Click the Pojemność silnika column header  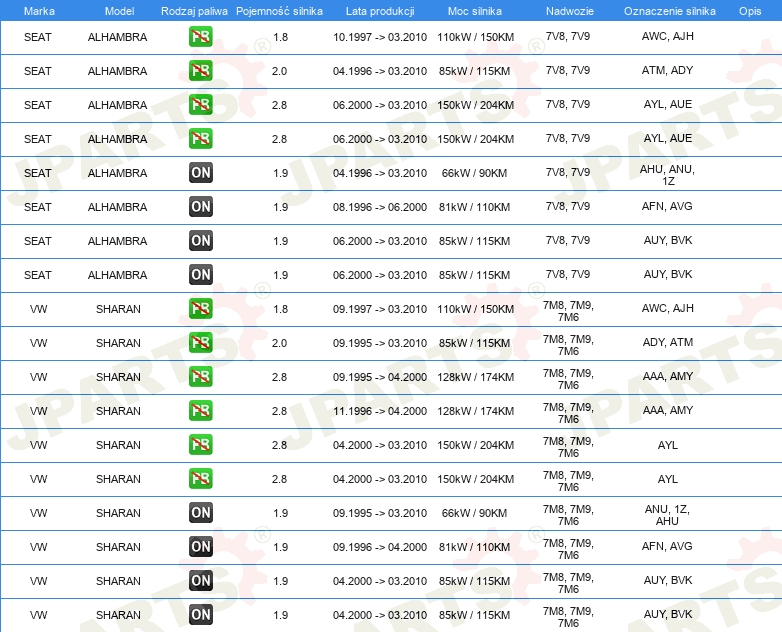tap(279, 11)
